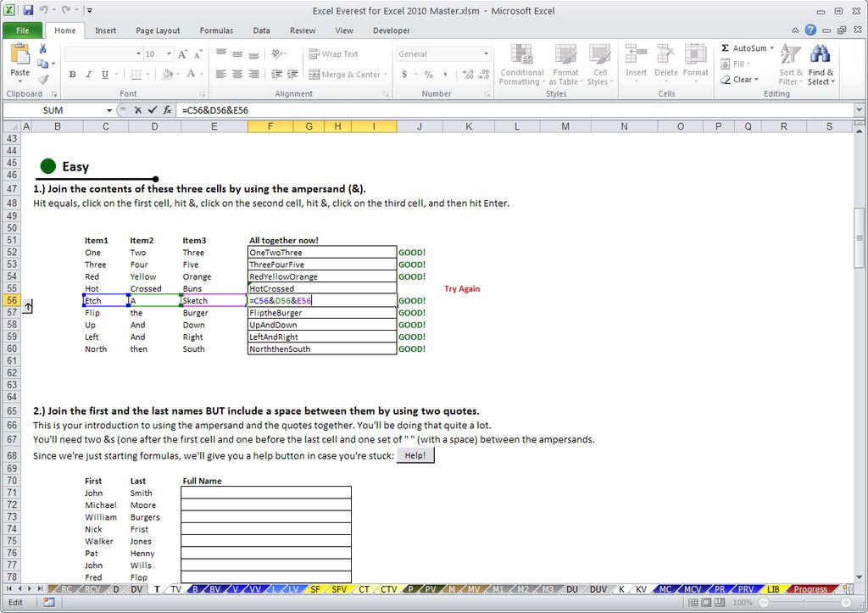The height and width of the screenshot is (613, 868).
Task: Open the font size dropdown
Action: point(169,53)
